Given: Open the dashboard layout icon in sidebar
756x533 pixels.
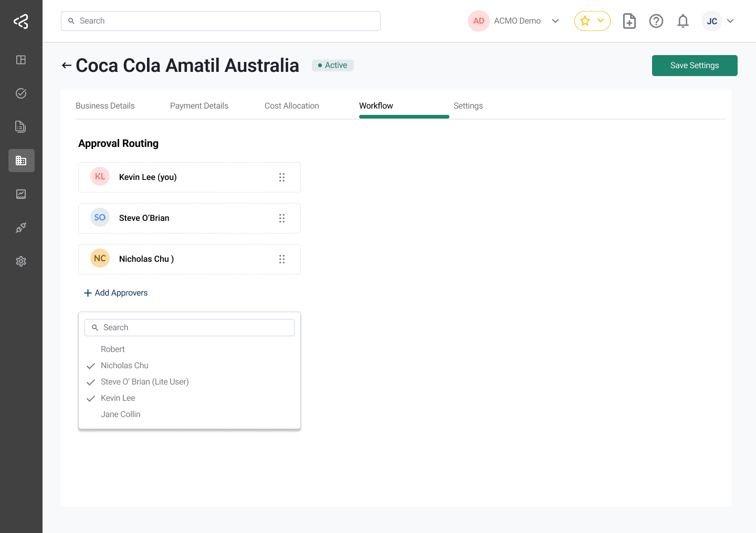Looking at the screenshot, I should coord(21,60).
